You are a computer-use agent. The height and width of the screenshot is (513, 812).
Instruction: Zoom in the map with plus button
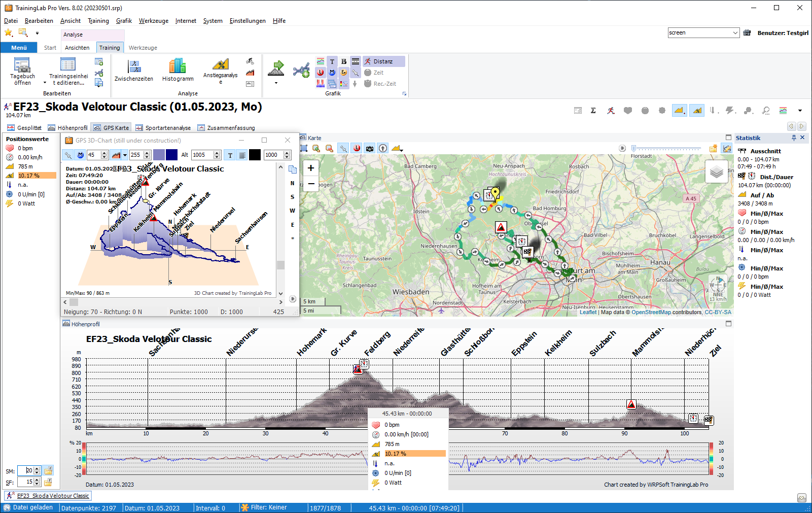click(x=311, y=168)
